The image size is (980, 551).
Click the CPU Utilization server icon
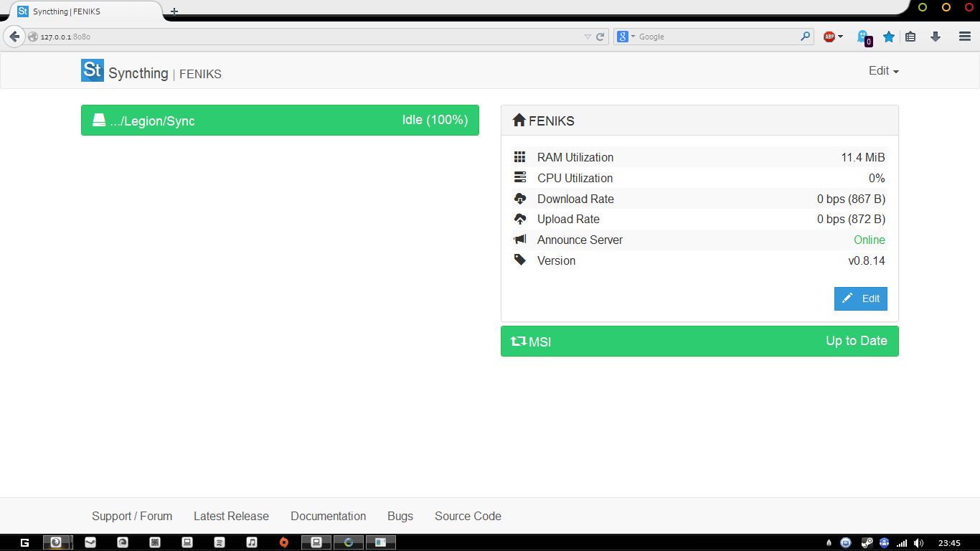click(x=520, y=178)
